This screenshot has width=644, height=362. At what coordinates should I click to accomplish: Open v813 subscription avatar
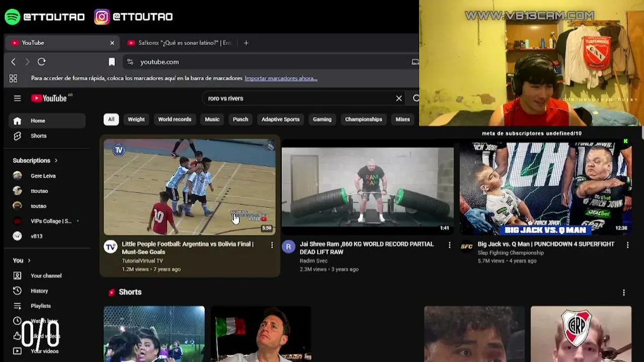pyautogui.click(x=17, y=236)
